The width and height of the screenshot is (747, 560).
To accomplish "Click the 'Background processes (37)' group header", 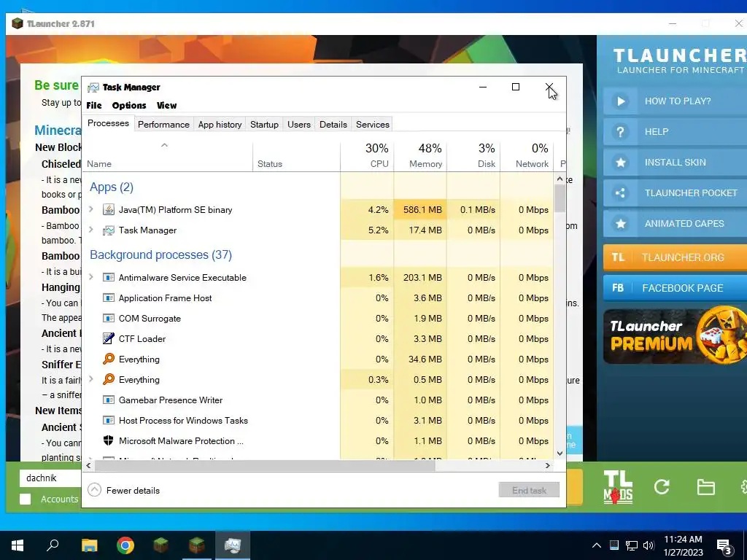I will [x=161, y=254].
